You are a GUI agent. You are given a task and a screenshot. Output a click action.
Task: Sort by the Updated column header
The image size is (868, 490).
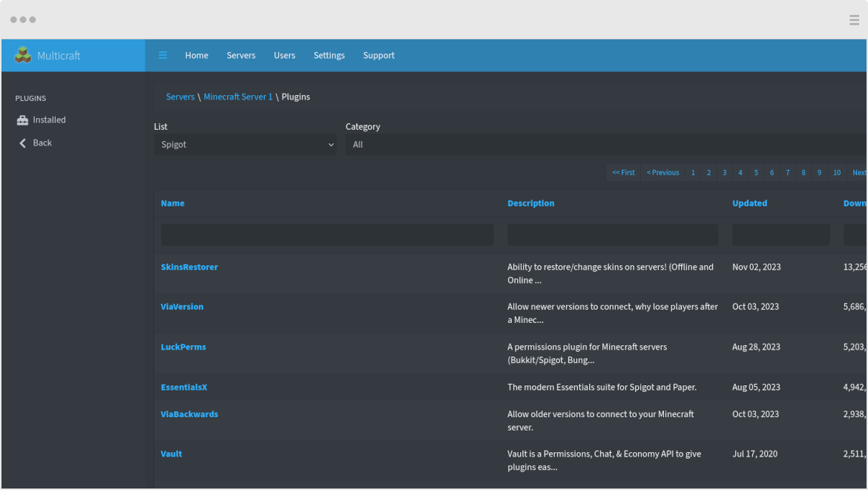(749, 203)
